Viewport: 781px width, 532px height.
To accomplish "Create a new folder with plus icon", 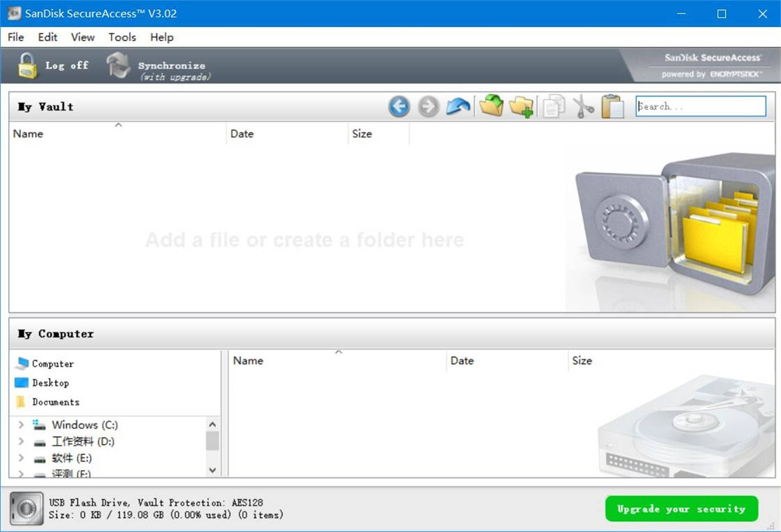I will pyautogui.click(x=521, y=106).
